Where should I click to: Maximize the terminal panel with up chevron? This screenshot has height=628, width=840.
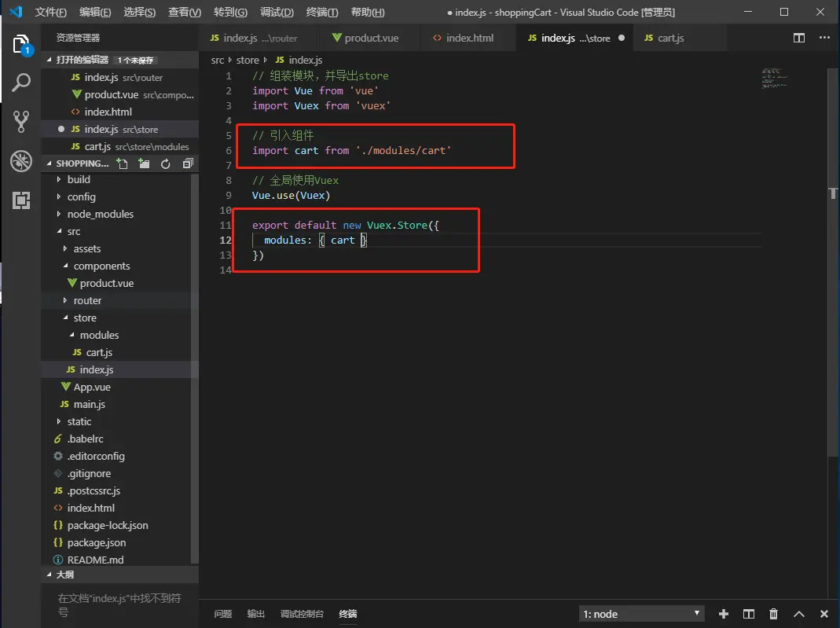[x=799, y=614]
